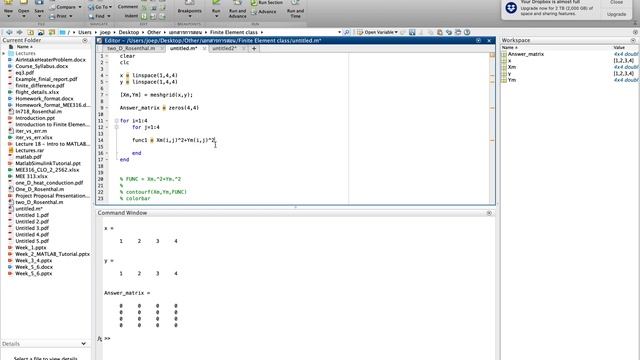Click Upgrade in Dropbox notification

[x=616, y=14]
